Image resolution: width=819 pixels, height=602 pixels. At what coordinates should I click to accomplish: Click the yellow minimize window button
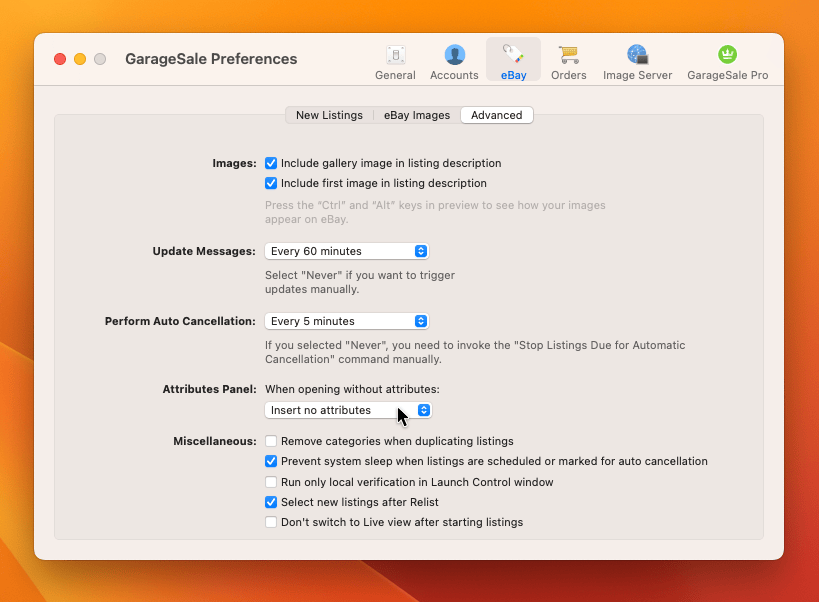(x=80, y=59)
